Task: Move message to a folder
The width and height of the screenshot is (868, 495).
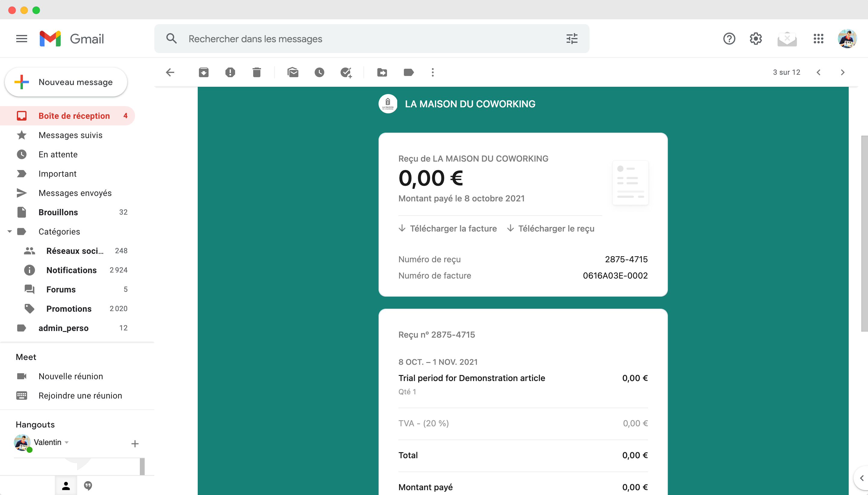Action: pyautogui.click(x=382, y=72)
